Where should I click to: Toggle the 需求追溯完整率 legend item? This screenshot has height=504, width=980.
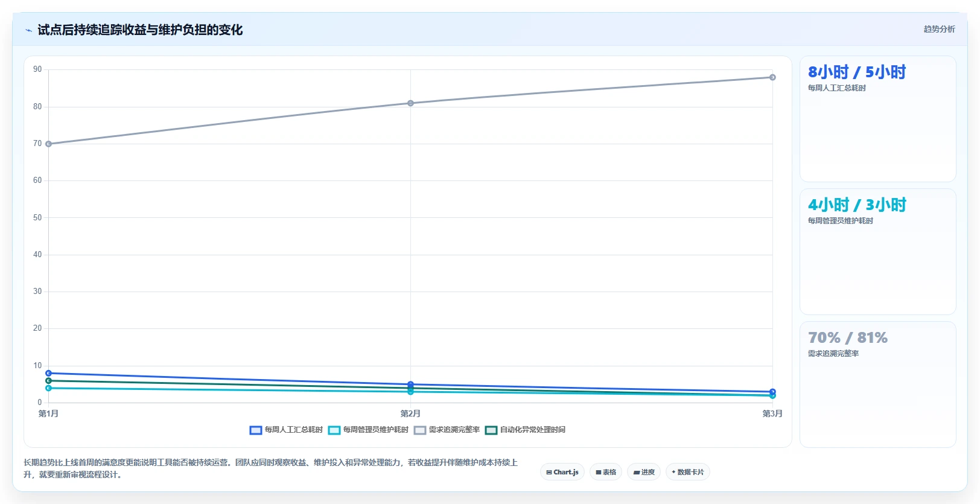tap(447, 430)
